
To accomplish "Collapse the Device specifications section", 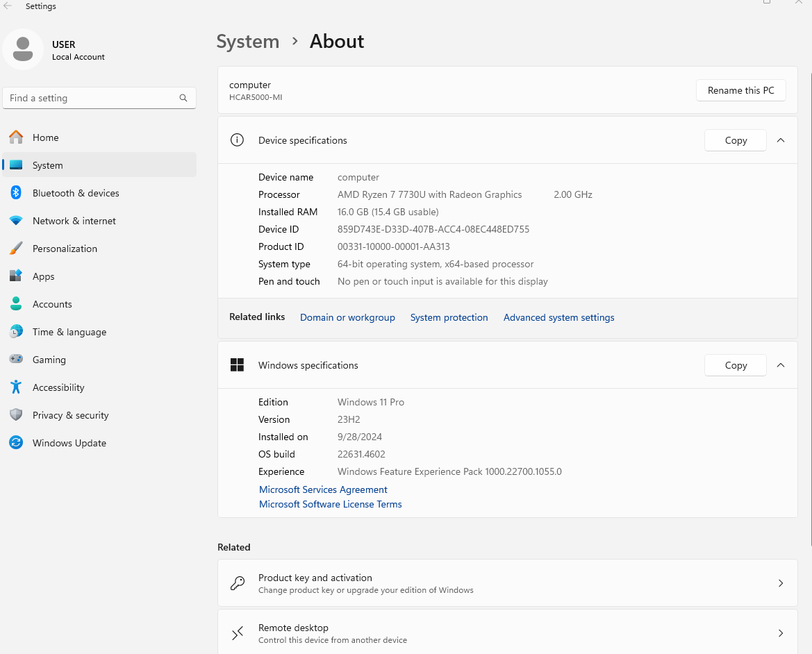I will coord(781,140).
